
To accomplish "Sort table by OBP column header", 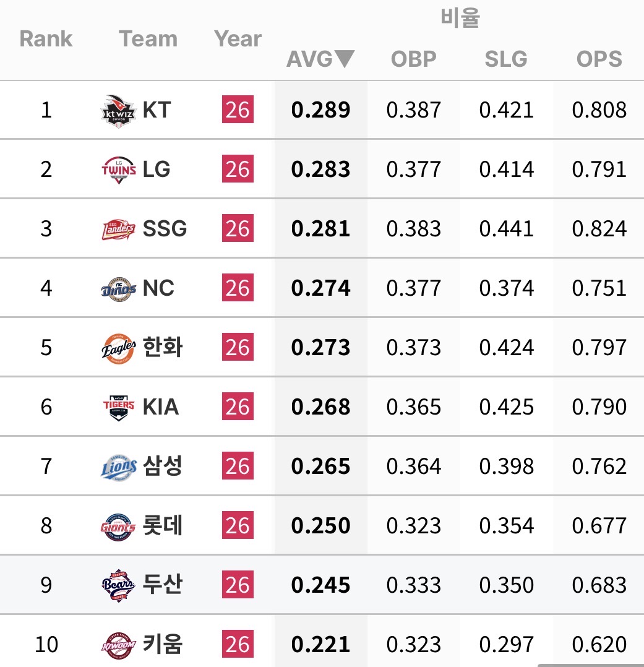I will point(413,59).
